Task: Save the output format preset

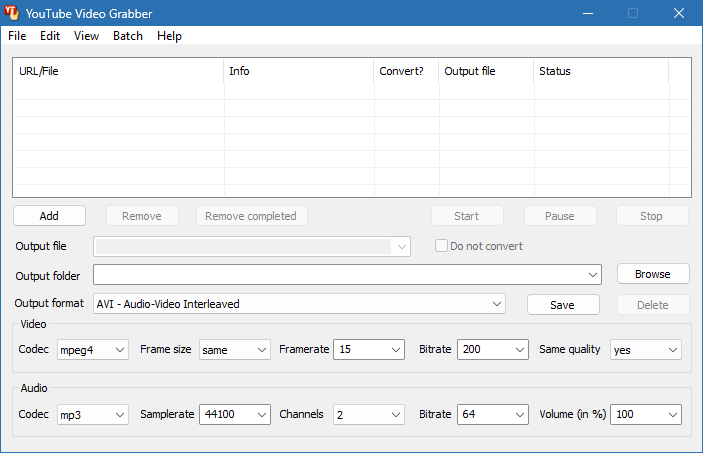Action: tap(563, 305)
